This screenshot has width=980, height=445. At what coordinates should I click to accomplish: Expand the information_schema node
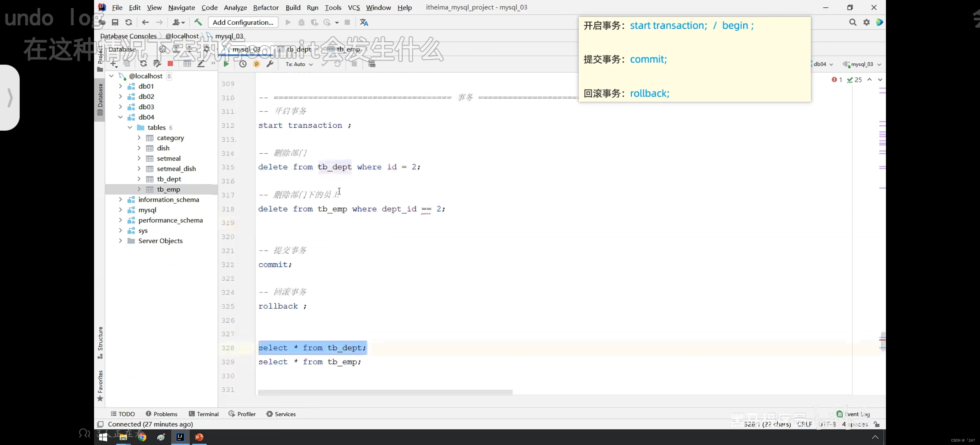[120, 199]
